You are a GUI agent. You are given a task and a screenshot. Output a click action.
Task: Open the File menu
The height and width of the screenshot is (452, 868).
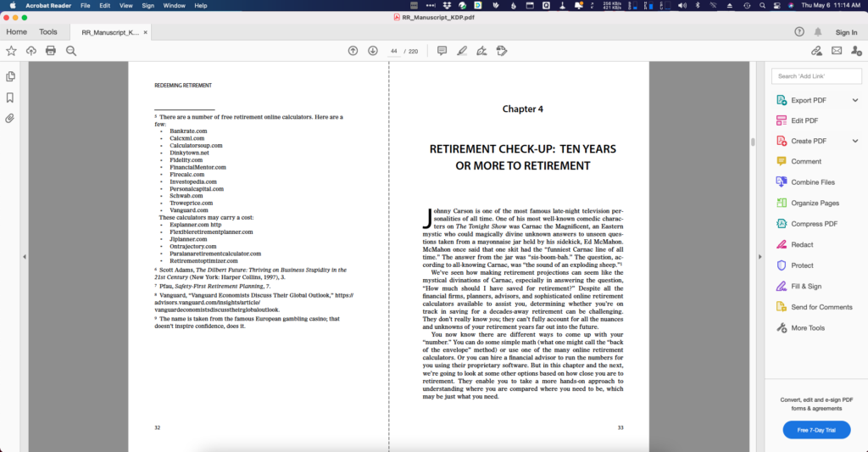tap(86, 6)
